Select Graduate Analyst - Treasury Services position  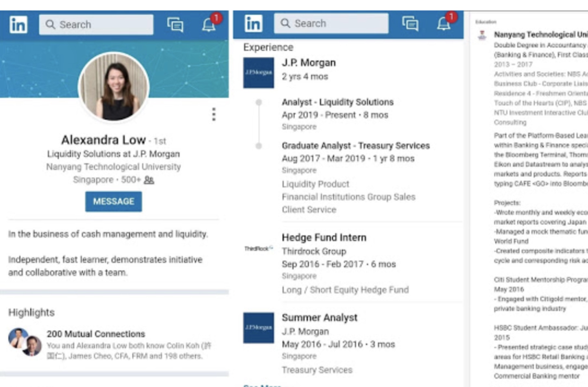pos(356,146)
